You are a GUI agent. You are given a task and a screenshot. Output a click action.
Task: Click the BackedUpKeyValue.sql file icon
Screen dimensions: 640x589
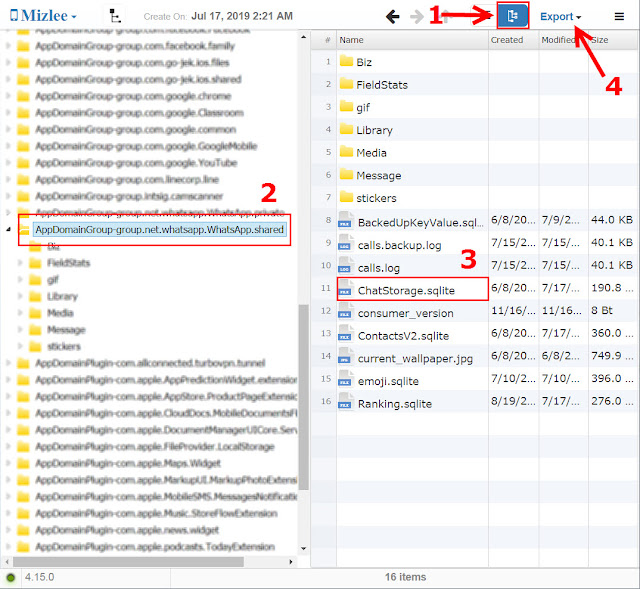(x=345, y=220)
